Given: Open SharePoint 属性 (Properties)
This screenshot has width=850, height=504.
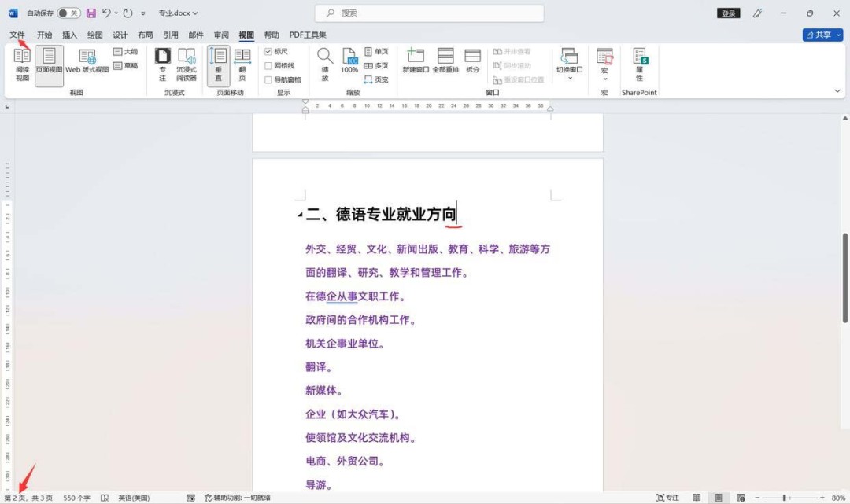Looking at the screenshot, I should (640, 63).
